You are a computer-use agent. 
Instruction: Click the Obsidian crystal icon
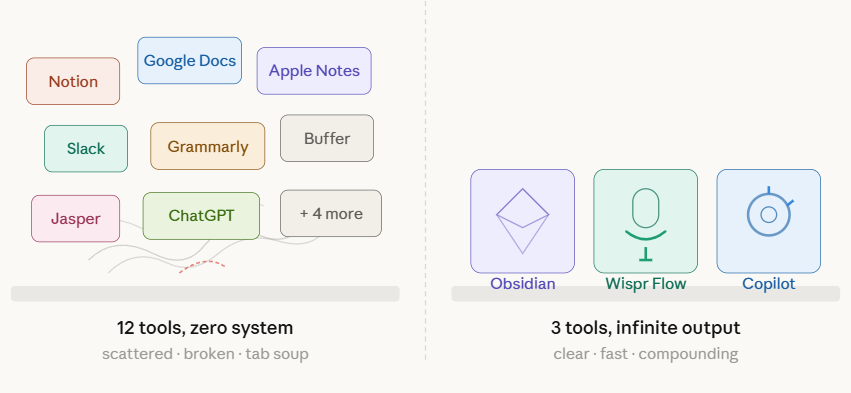(522, 221)
